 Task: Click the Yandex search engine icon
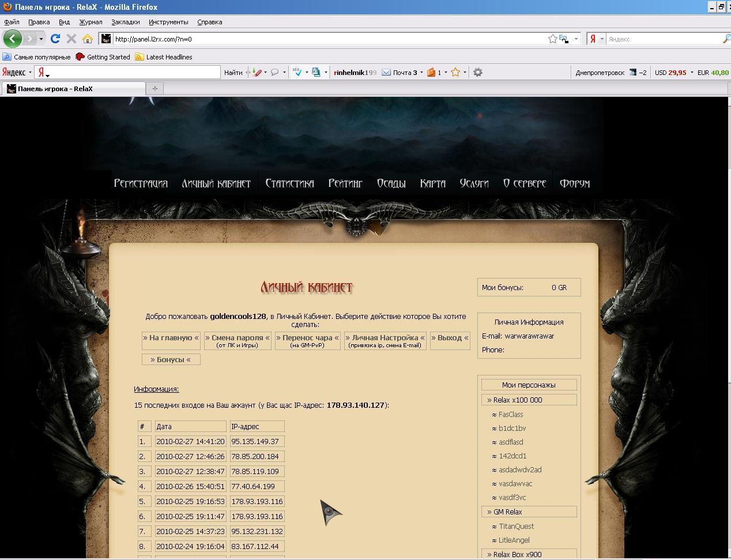(593, 39)
